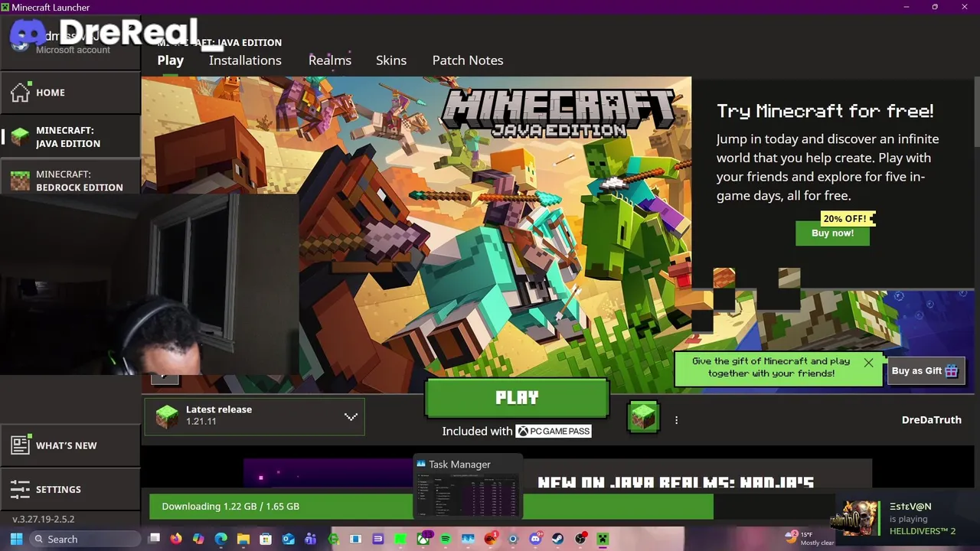Click the Buy as Gift button
Image resolution: width=980 pixels, height=551 pixels.
(x=925, y=371)
